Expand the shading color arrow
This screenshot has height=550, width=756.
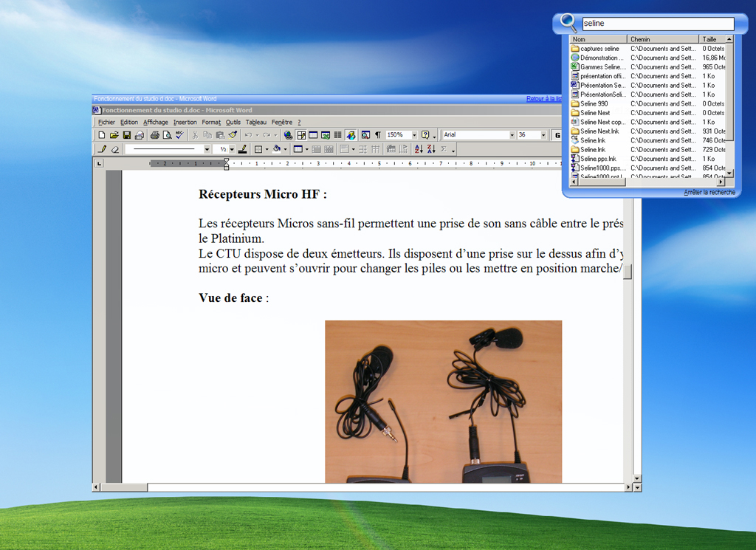tap(286, 149)
